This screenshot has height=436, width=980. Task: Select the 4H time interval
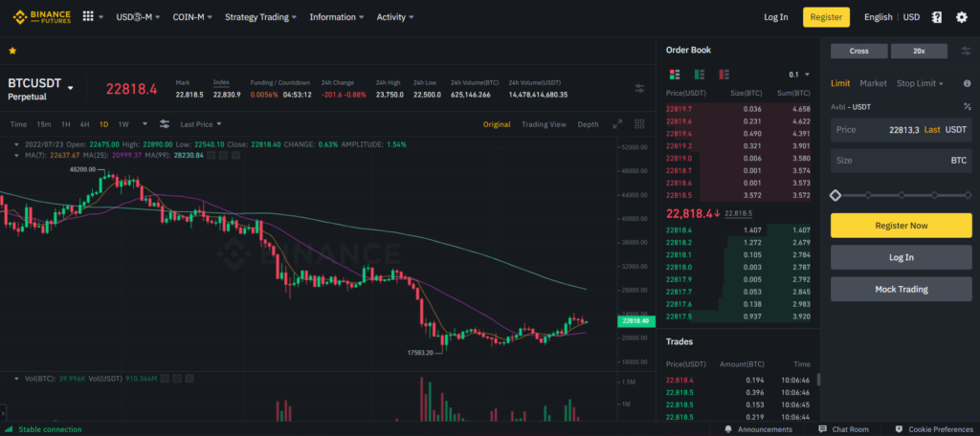(84, 124)
